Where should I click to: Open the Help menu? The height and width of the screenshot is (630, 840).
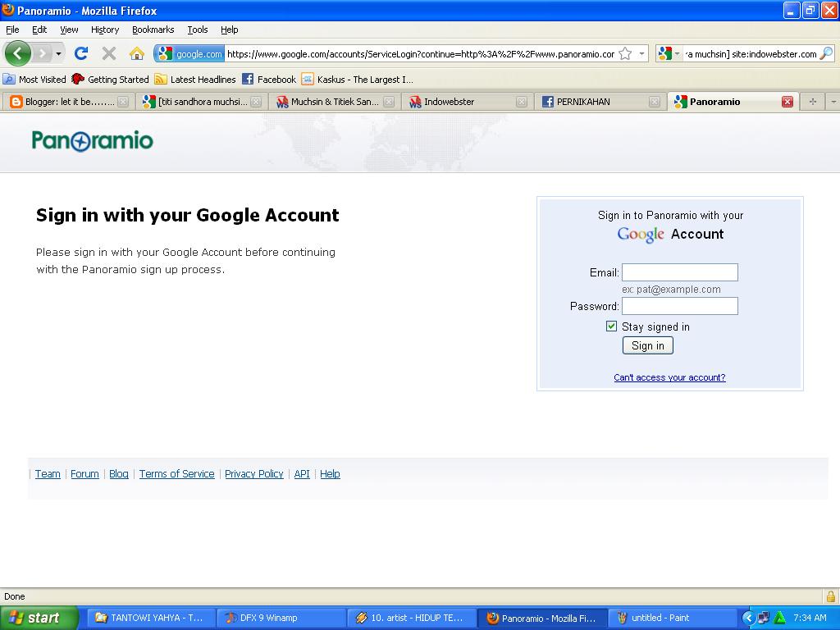click(x=230, y=30)
